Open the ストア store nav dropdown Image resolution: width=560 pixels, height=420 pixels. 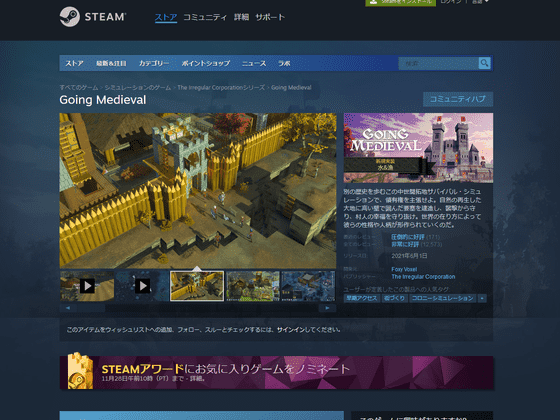tap(74, 63)
